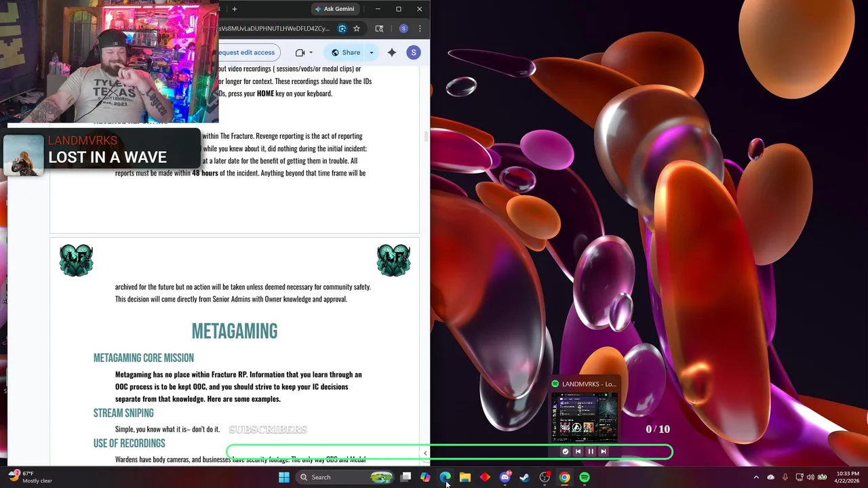Bookmark this page with the star icon
The height and width of the screenshot is (488, 868).
(357, 28)
